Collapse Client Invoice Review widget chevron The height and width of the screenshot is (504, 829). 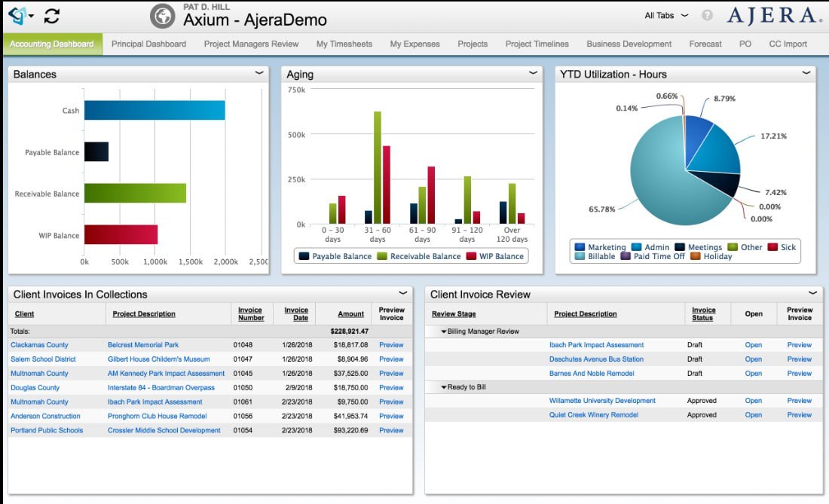pos(812,292)
